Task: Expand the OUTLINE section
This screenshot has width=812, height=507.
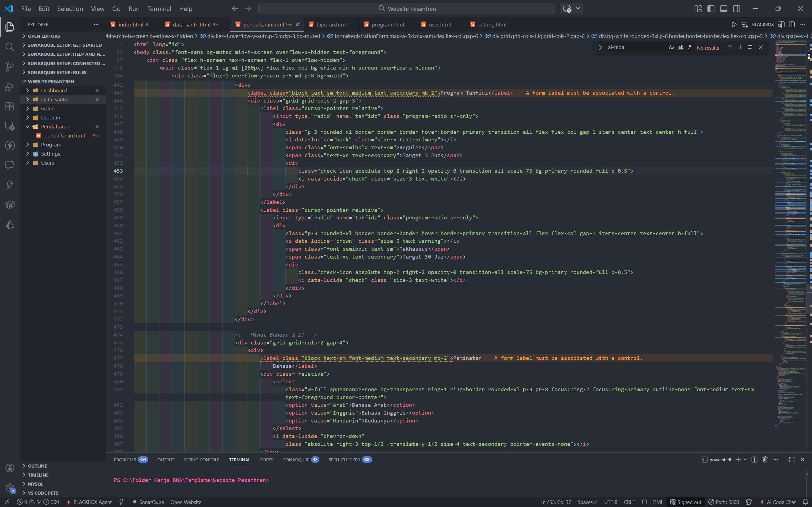Action: 37,466
